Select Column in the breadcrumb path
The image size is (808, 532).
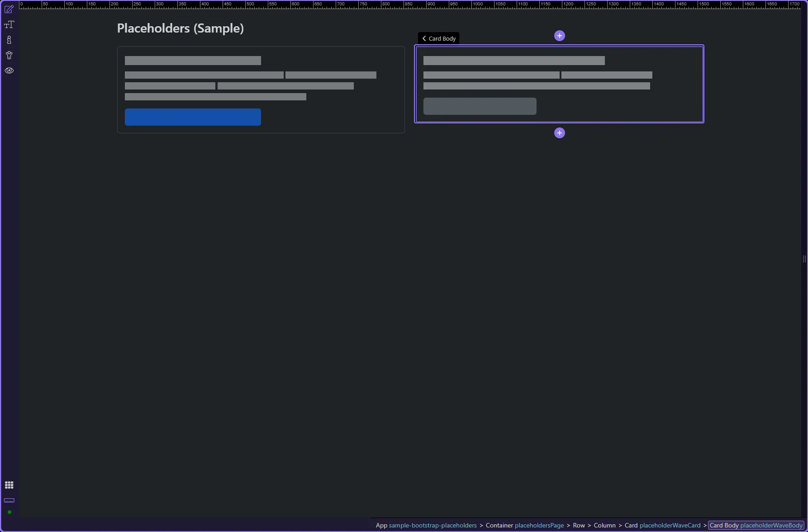coord(604,525)
